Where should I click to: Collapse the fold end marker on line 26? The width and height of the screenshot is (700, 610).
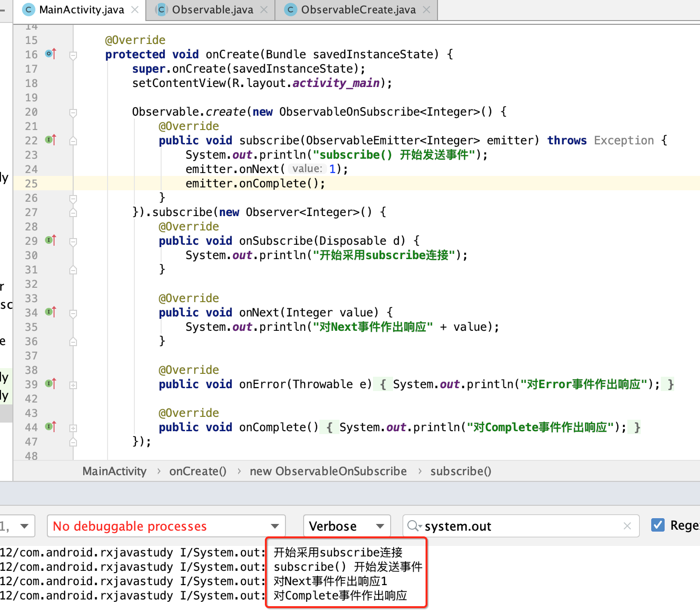coord(73,198)
